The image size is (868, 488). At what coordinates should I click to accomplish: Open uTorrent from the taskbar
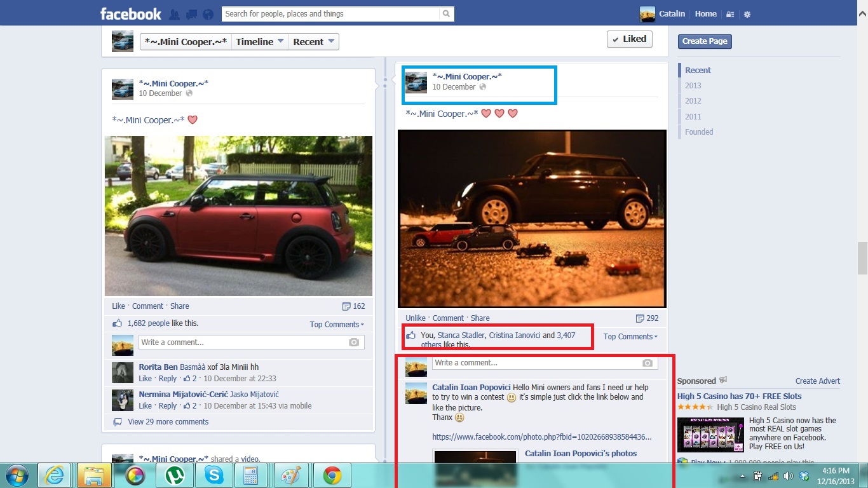[173, 475]
